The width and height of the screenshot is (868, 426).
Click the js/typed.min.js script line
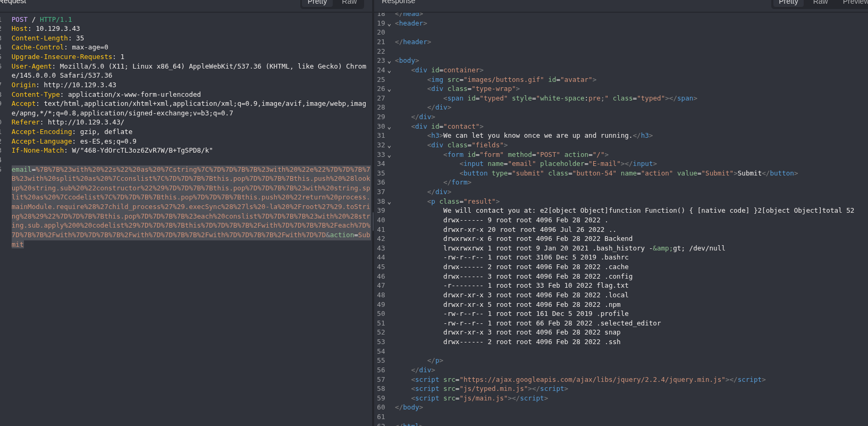pos(490,389)
